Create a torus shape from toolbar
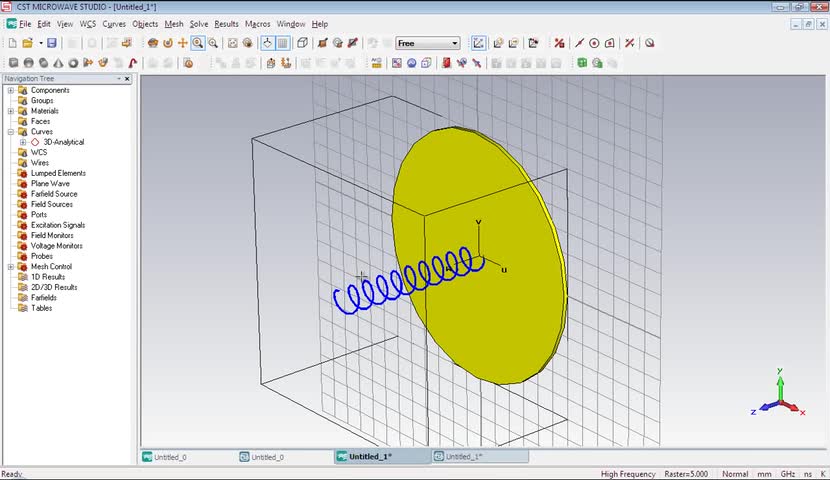This screenshot has height=480, width=830. [x=74, y=63]
